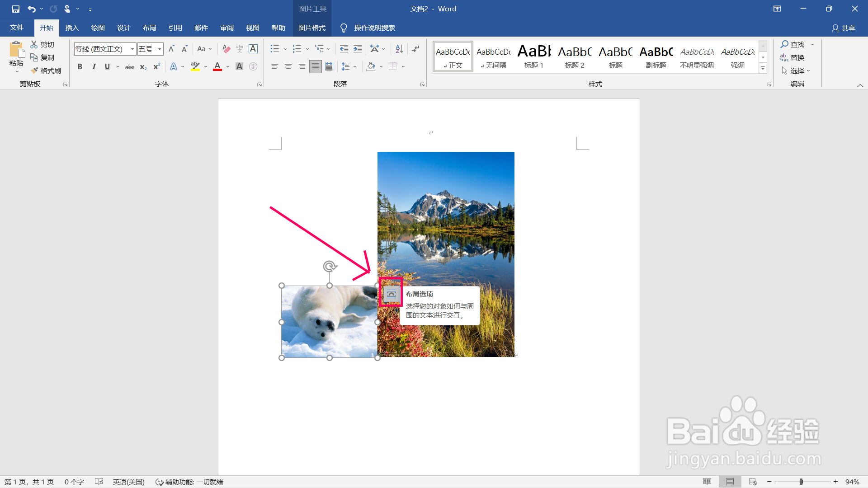Open the font size dropdown
The image size is (868, 488).
160,49
